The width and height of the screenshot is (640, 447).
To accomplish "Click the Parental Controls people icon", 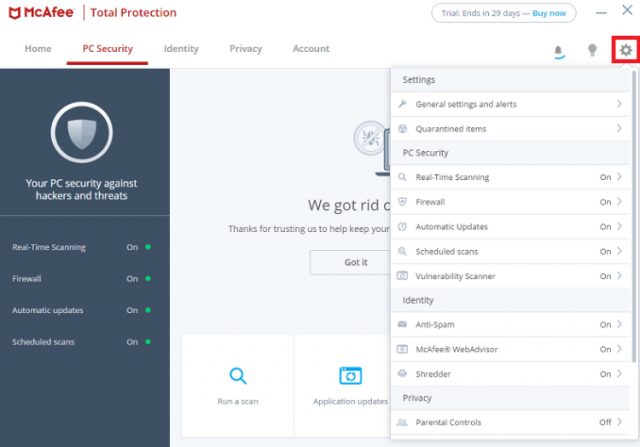I will [x=402, y=422].
